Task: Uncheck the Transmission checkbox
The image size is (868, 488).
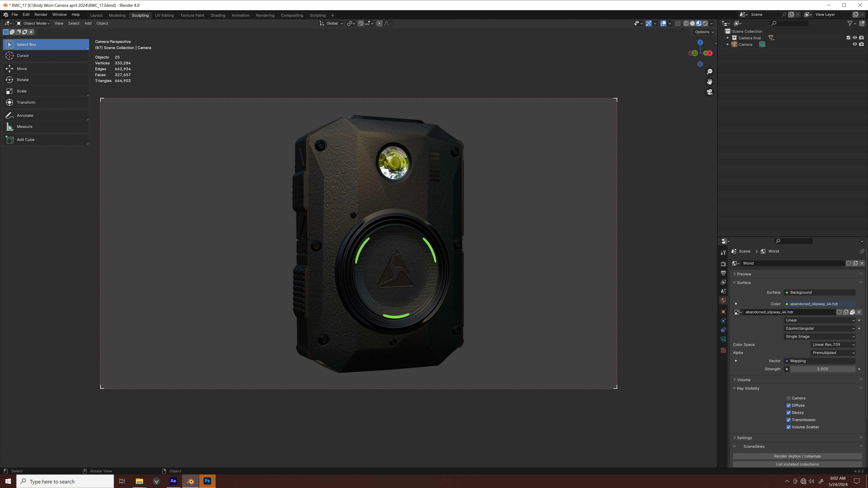Action: [x=788, y=420]
